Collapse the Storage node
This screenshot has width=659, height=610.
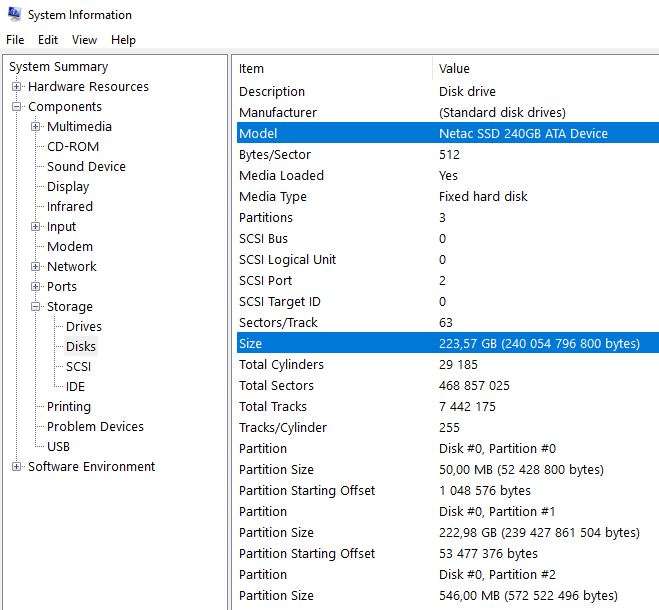35,306
